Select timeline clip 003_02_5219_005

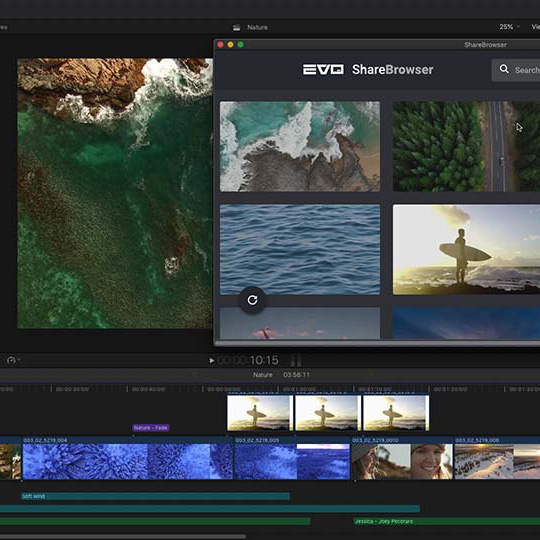tap(292, 458)
